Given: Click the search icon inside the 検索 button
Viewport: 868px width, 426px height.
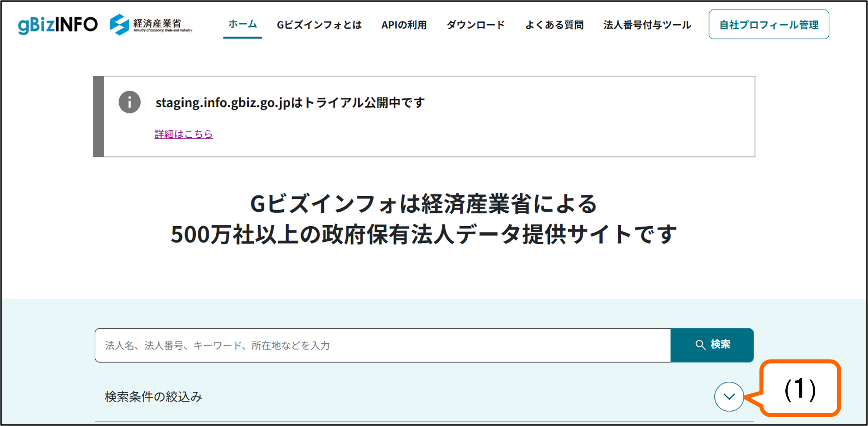Looking at the screenshot, I should [x=700, y=345].
